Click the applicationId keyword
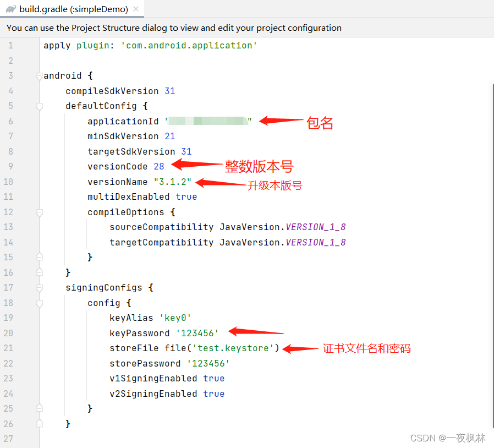Screen dimensions: 494x448 click(123, 122)
